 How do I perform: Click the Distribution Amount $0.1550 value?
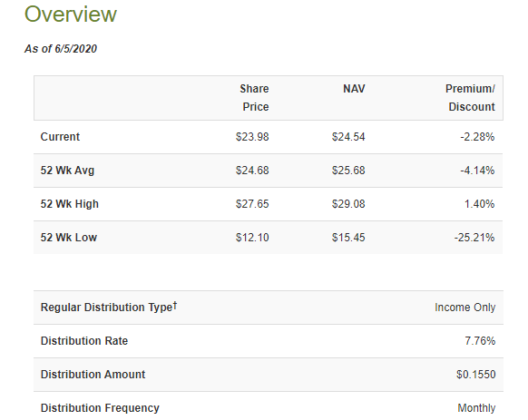[475, 375]
